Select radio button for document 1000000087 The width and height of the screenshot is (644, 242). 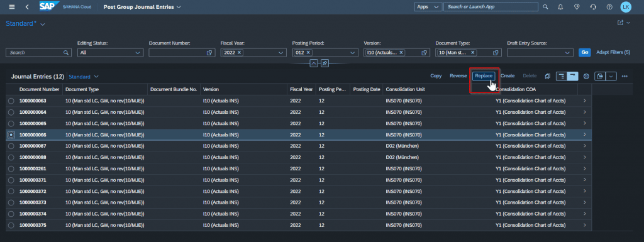point(11,146)
